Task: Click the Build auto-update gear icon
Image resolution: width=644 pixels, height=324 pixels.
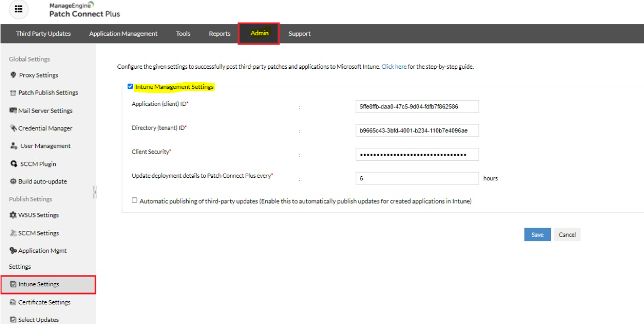Action: pyautogui.click(x=13, y=181)
